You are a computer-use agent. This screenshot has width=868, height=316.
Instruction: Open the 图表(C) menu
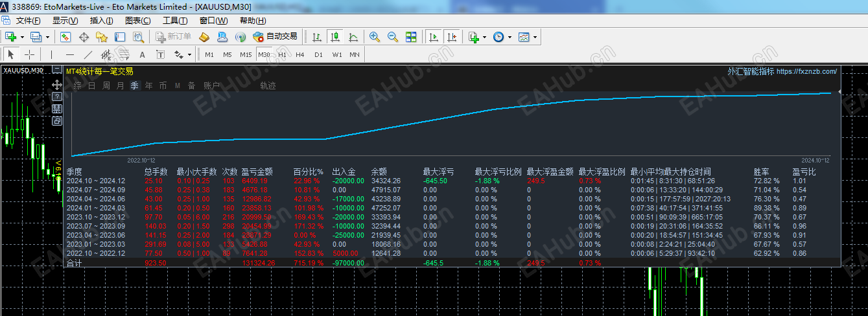click(137, 21)
